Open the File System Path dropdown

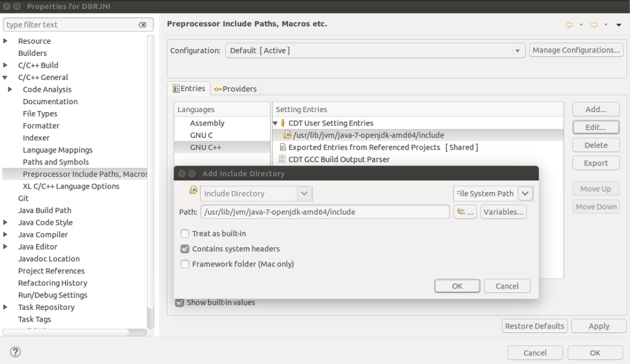tap(525, 194)
